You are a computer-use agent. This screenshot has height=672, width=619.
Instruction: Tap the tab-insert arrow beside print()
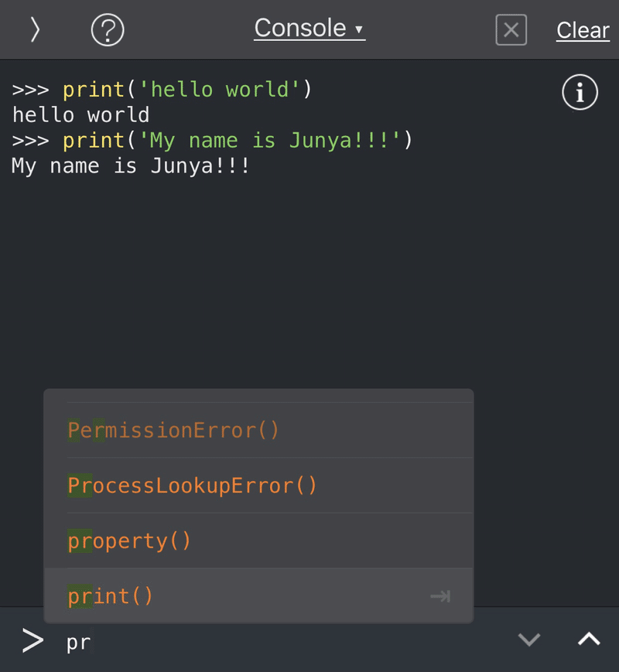439,595
